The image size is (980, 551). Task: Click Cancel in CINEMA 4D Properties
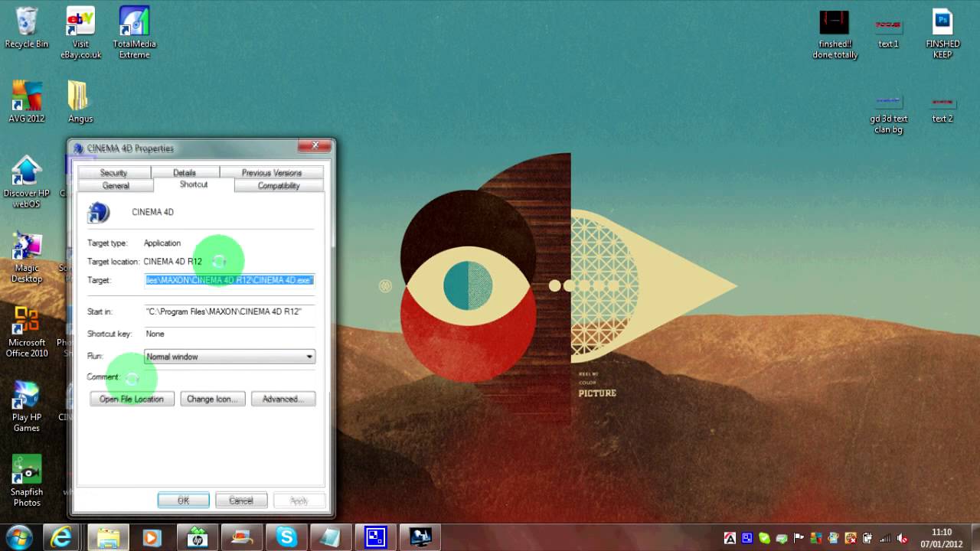click(241, 500)
